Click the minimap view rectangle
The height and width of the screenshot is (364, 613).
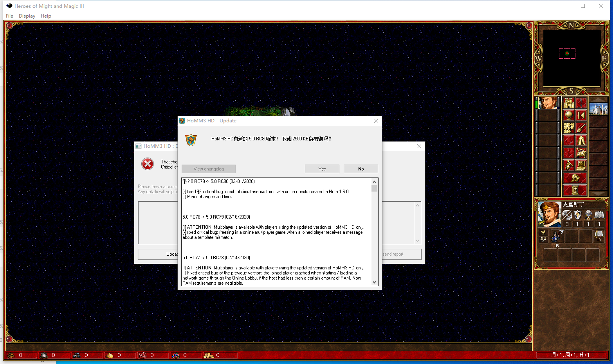click(567, 54)
